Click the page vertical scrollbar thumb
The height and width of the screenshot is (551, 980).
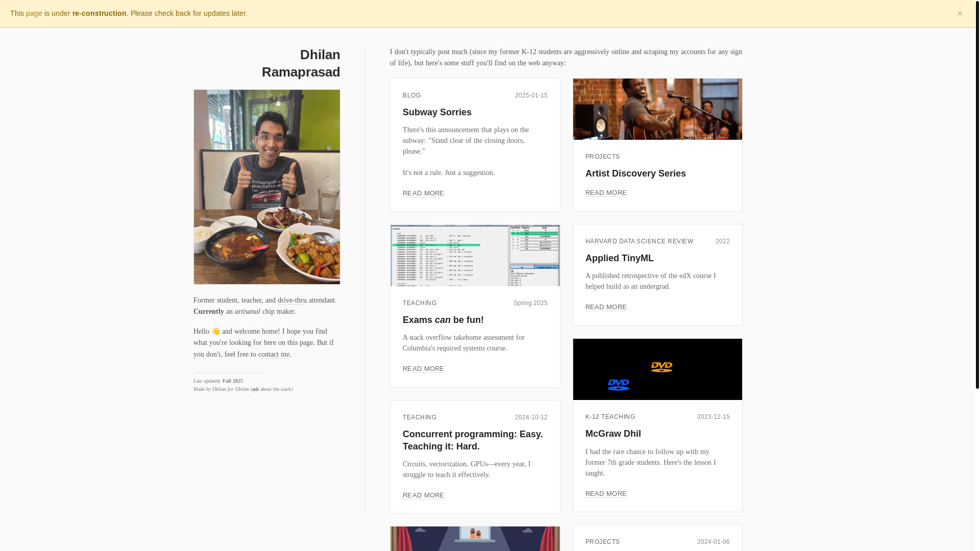tap(977, 194)
